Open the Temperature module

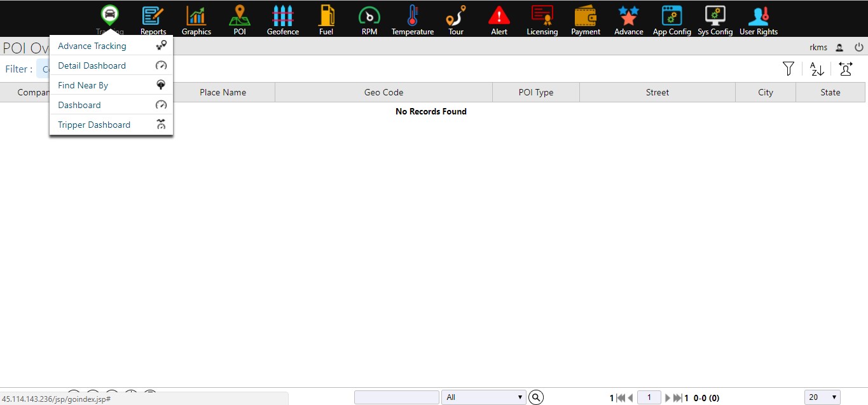tap(412, 17)
